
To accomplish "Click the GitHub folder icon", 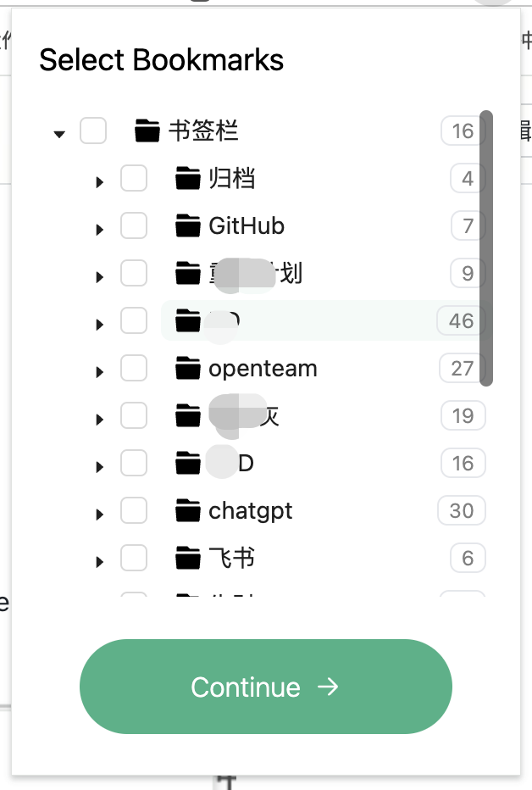I will click(187, 226).
